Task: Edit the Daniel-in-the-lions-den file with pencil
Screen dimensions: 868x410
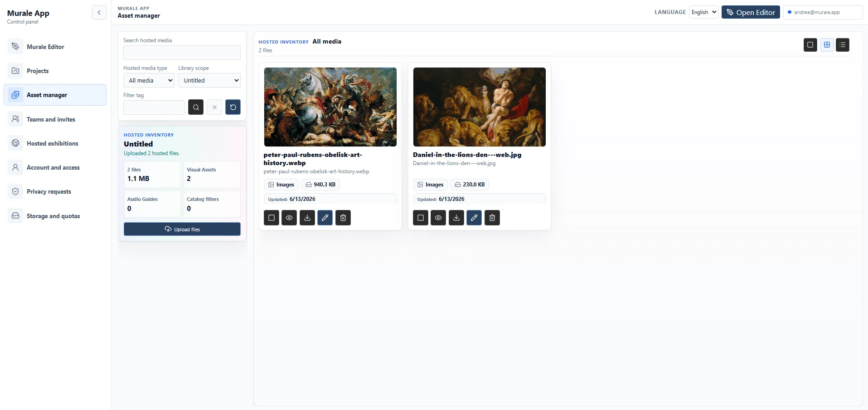Action: (474, 218)
